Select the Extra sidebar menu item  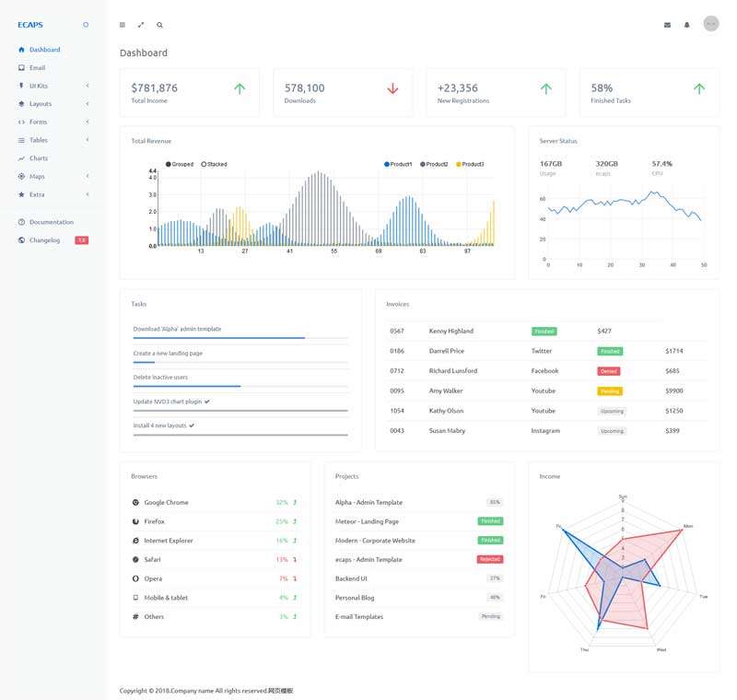pyautogui.click(x=37, y=193)
